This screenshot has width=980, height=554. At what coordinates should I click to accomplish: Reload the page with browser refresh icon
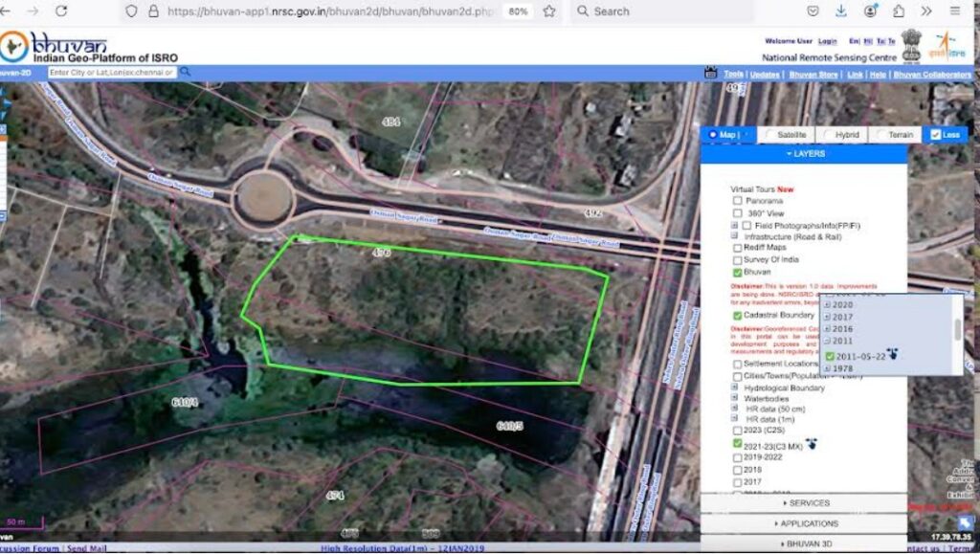pos(61,11)
